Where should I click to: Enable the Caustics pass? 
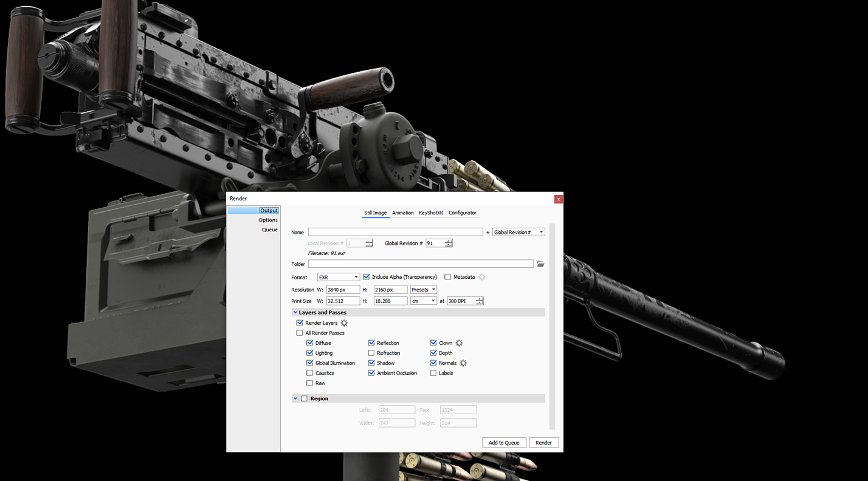click(x=310, y=373)
